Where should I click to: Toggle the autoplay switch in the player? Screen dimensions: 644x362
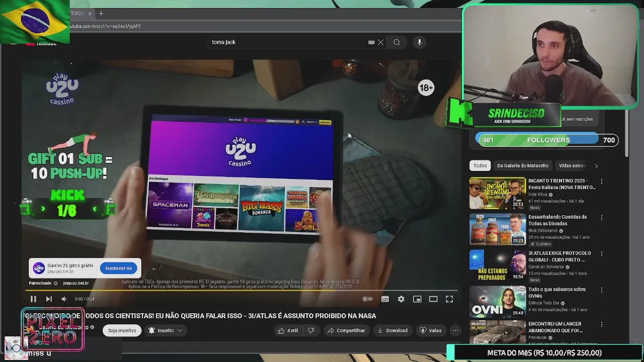[368, 299]
